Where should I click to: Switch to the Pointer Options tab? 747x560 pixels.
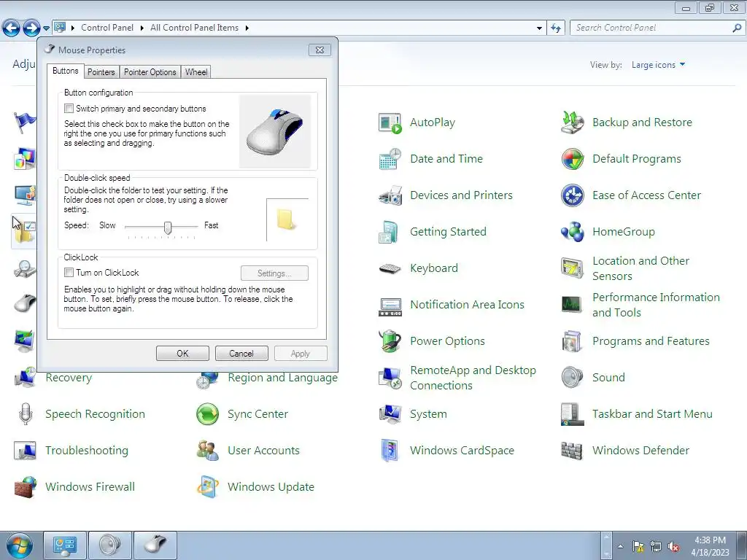[x=150, y=72]
